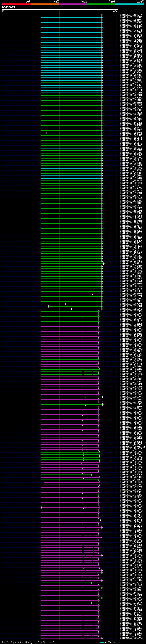This screenshot has width=146, height=644.
Task: Open the UniRef100_A7QNH0 entry
Action: [131, 17]
